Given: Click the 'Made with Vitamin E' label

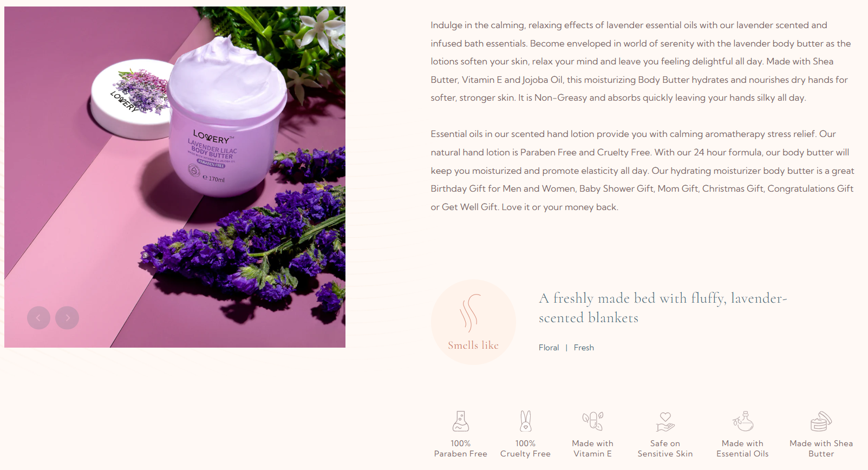Looking at the screenshot, I should pos(593,448).
